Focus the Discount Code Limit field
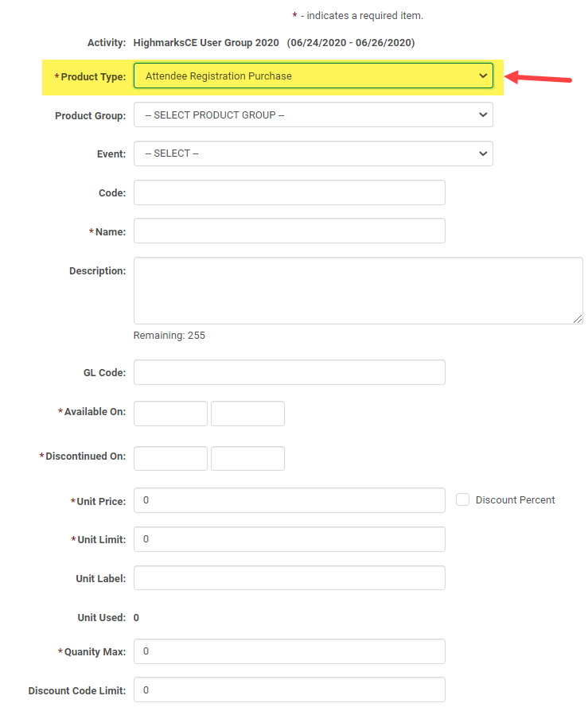Screen dimensions: 588x711 pyautogui.click(x=289, y=690)
